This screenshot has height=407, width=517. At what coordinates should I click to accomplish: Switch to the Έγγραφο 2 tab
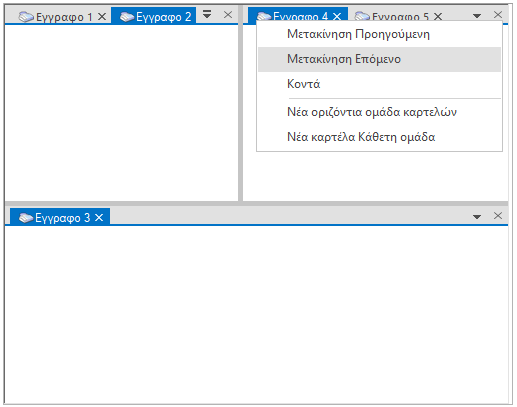153,16
